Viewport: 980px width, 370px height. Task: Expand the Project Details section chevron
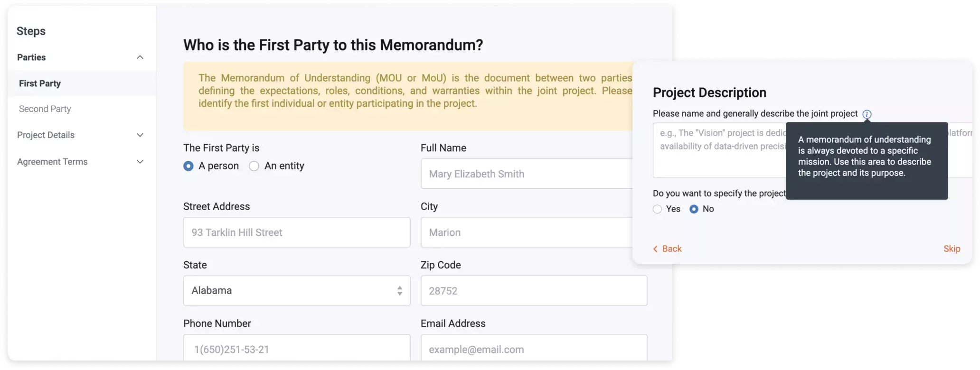coord(140,135)
